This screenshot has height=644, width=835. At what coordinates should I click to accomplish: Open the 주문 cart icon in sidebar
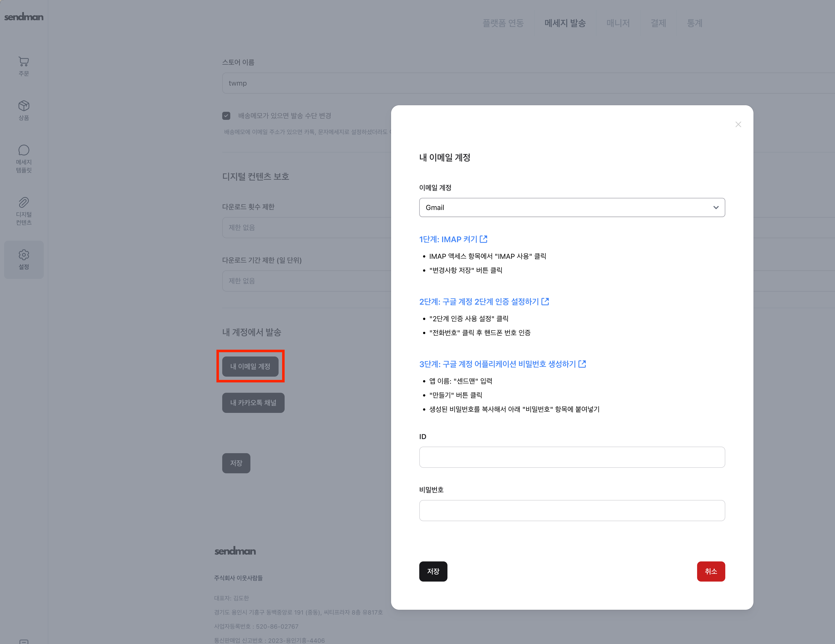pos(24,62)
